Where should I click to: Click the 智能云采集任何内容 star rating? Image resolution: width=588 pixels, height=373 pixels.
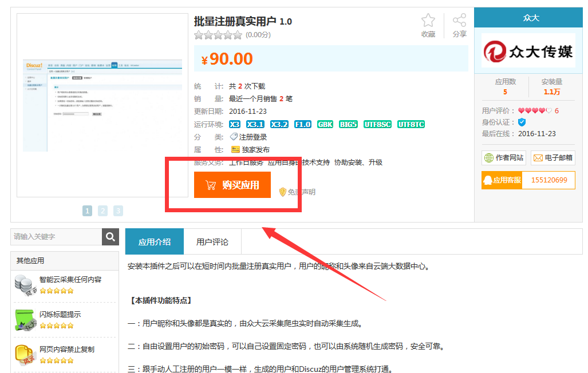[57, 291]
